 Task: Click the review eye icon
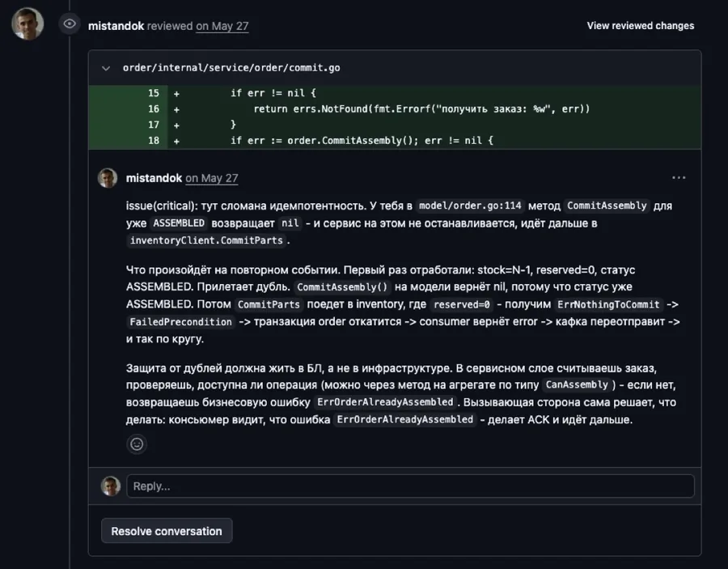click(x=70, y=23)
